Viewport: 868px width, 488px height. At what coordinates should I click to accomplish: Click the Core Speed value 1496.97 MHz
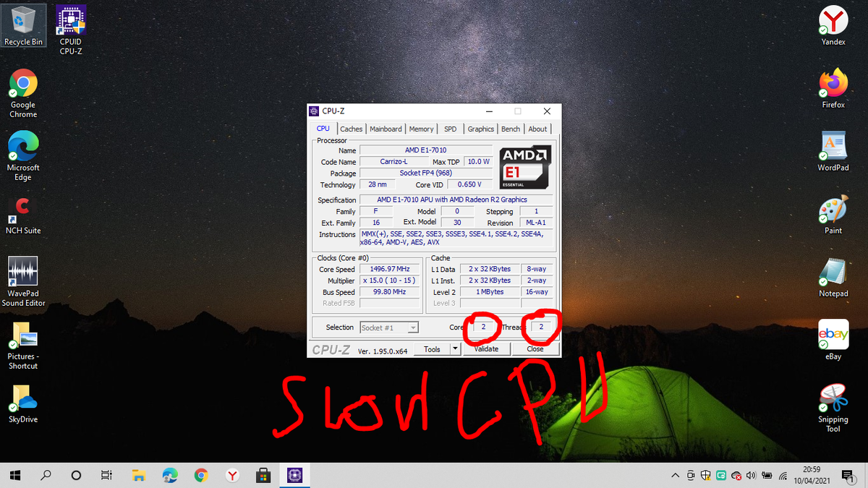coord(390,269)
